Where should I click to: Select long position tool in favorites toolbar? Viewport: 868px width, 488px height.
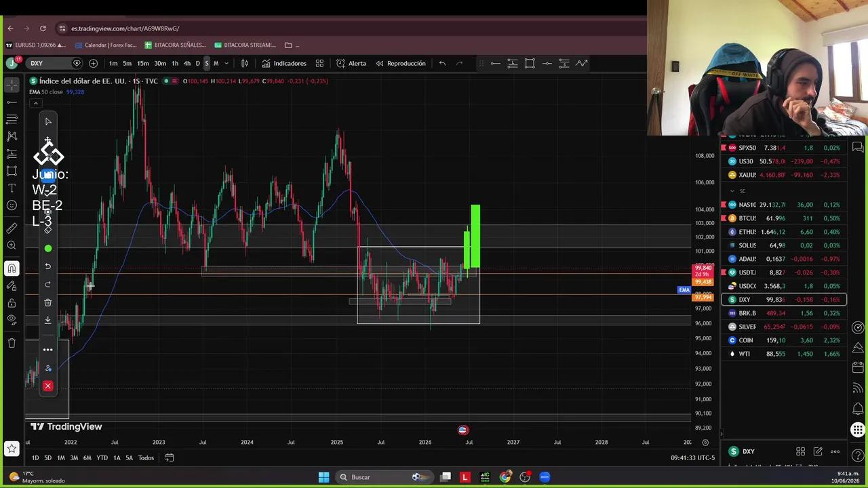click(x=513, y=63)
